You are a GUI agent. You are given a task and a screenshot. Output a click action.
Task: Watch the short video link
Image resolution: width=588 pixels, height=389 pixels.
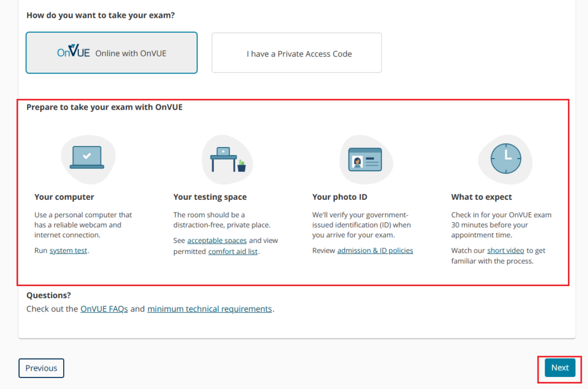click(x=505, y=251)
